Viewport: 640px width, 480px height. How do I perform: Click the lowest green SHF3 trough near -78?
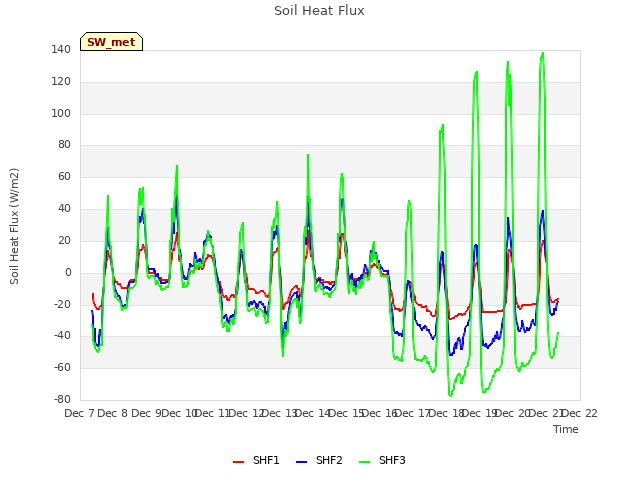click(451, 396)
